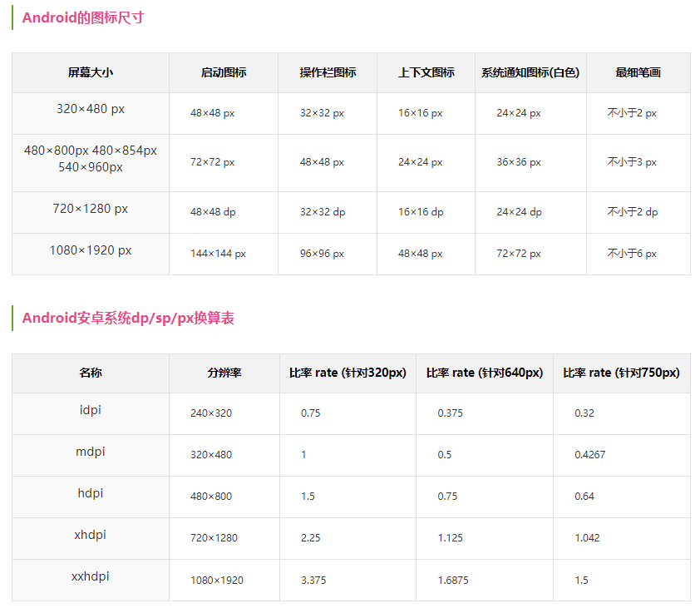Select the "上下文图标" column header
This screenshot has height=608, width=700.
tap(426, 72)
